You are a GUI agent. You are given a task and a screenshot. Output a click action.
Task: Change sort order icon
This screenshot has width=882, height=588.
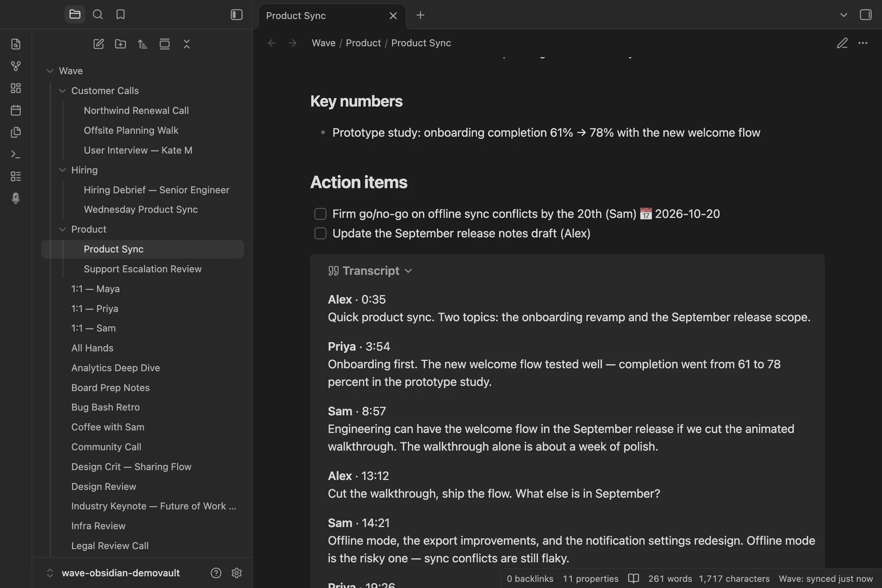click(x=143, y=44)
